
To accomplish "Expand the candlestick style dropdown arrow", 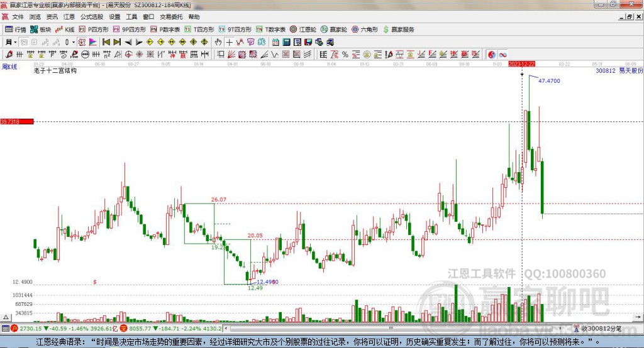I will (74, 42).
